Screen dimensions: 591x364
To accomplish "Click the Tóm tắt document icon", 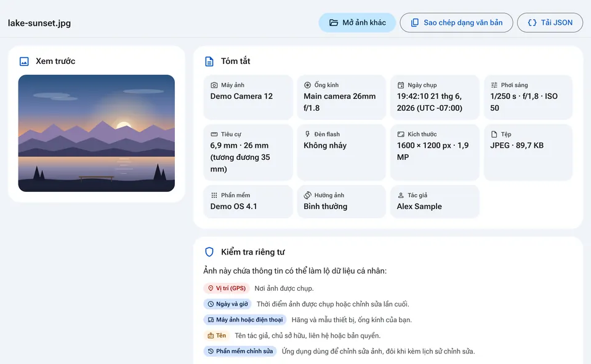I will 209,61.
